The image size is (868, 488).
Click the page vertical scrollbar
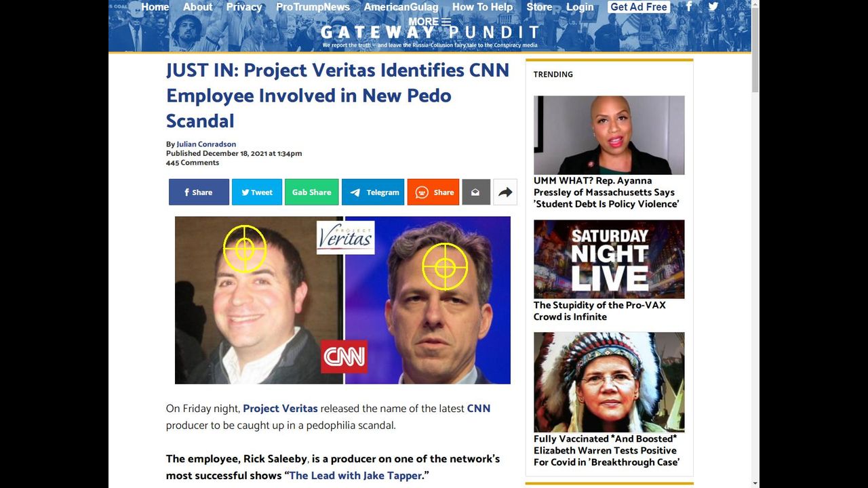tap(755, 244)
